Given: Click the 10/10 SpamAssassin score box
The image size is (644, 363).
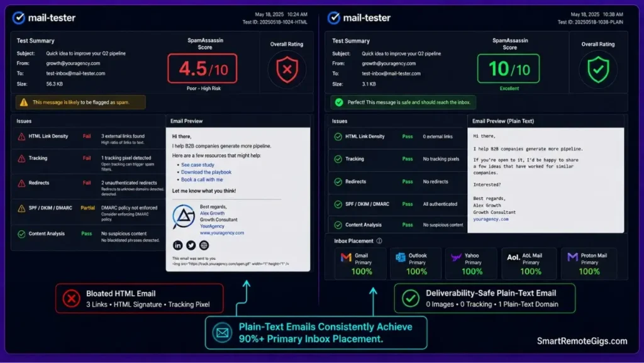Looking at the screenshot, I should tap(508, 69).
